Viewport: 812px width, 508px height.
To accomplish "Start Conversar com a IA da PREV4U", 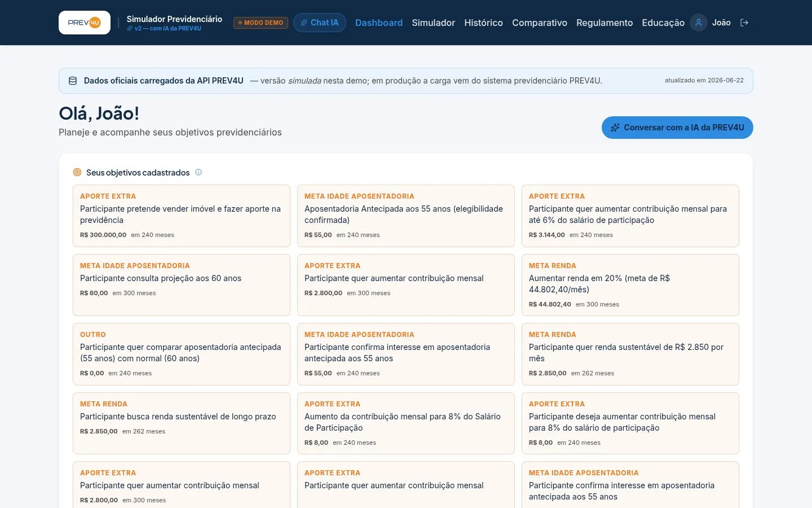I will coord(677,128).
